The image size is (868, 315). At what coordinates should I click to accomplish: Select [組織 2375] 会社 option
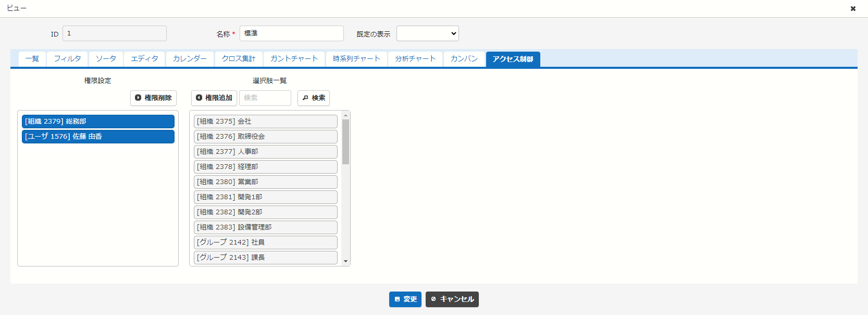click(x=266, y=122)
